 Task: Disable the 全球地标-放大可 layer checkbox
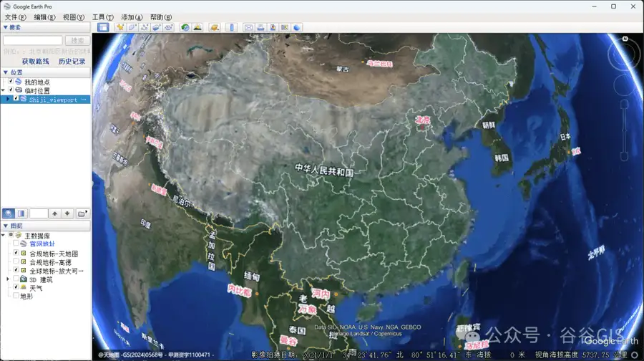coord(16,270)
